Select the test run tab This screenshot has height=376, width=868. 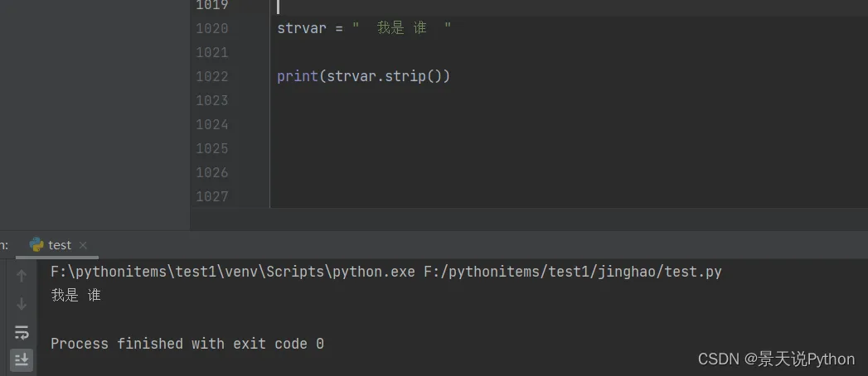coord(60,245)
